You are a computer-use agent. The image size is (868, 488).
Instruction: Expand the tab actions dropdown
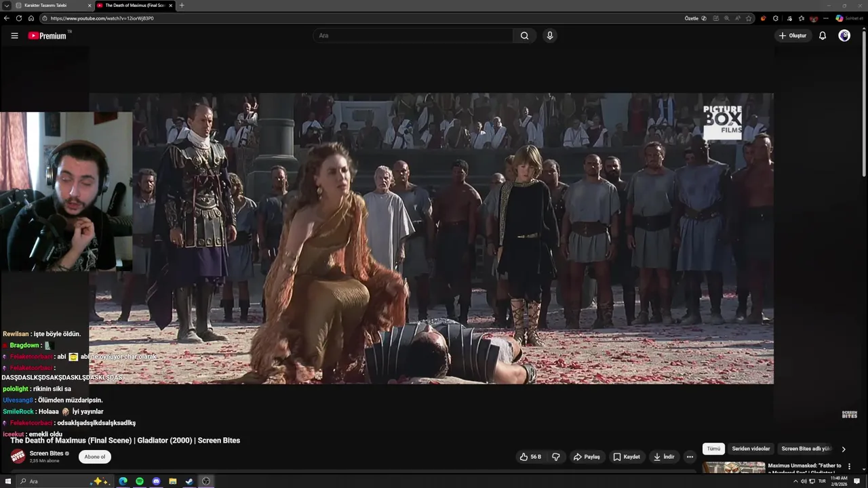tap(6, 5)
